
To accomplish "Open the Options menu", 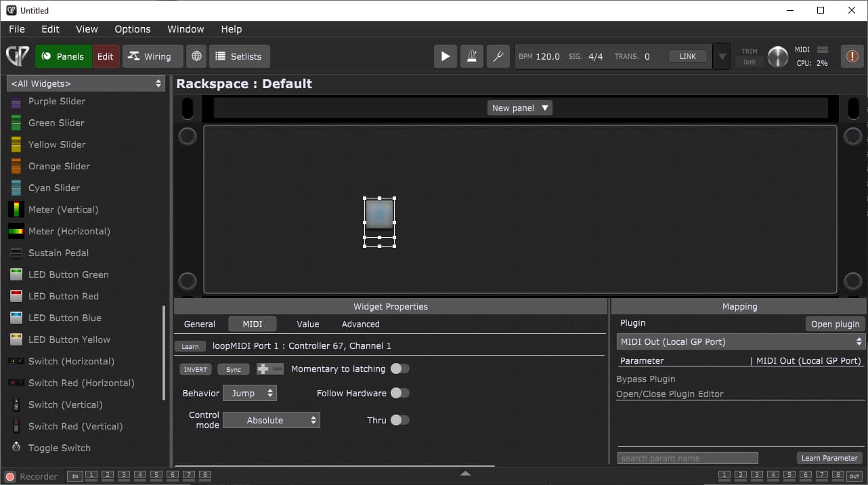I will [x=133, y=29].
